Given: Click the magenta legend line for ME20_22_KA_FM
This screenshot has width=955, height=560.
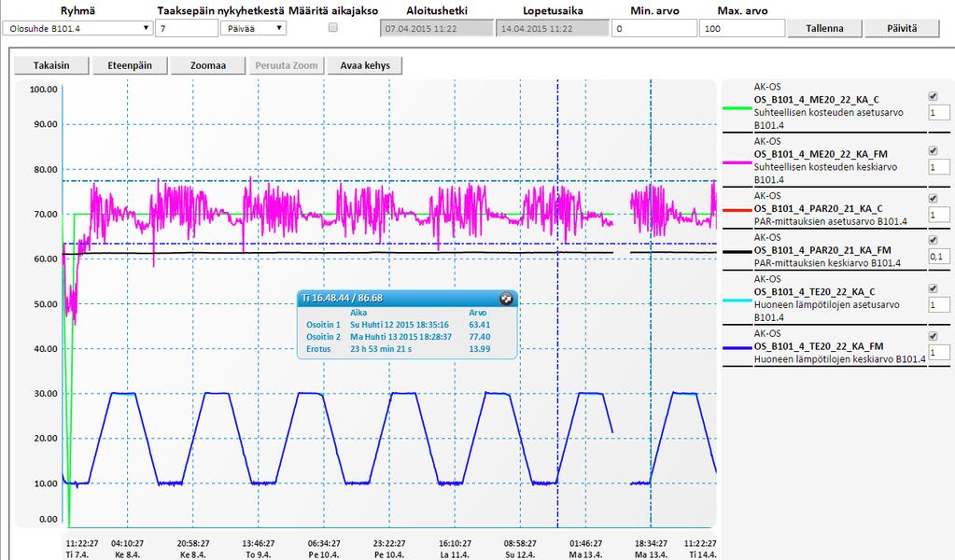Looking at the screenshot, I should pos(737,162).
